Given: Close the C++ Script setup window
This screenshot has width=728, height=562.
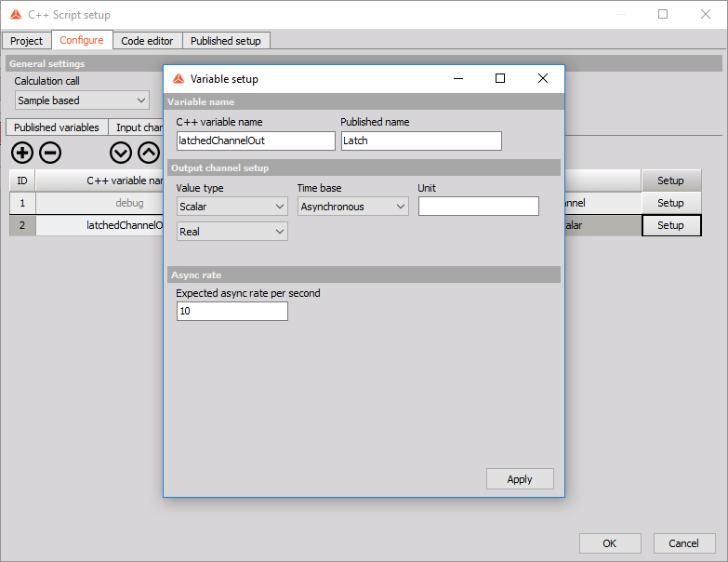Looking at the screenshot, I should point(706,14).
